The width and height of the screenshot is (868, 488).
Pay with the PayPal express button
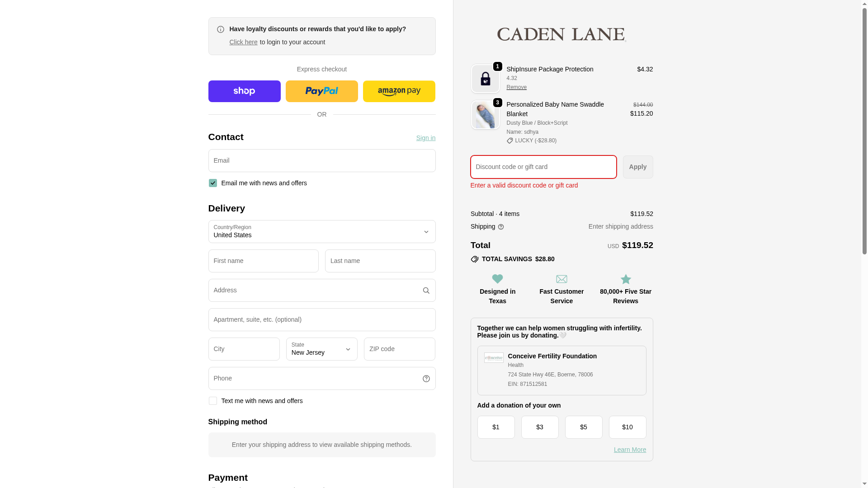click(x=321, y=91)
